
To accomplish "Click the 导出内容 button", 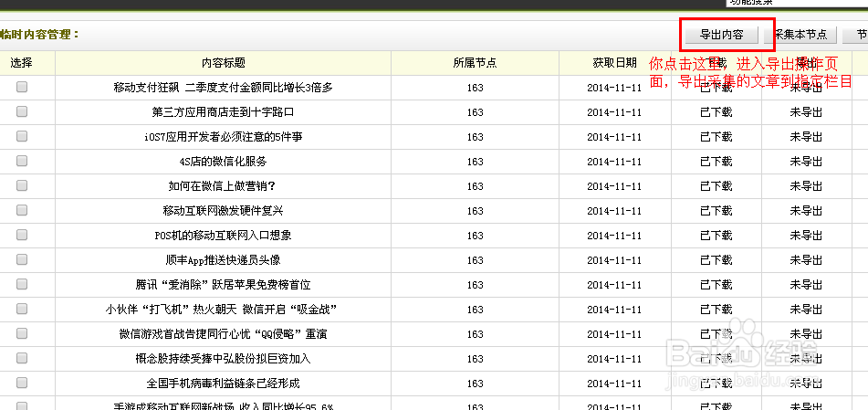I will coord(721,35).
